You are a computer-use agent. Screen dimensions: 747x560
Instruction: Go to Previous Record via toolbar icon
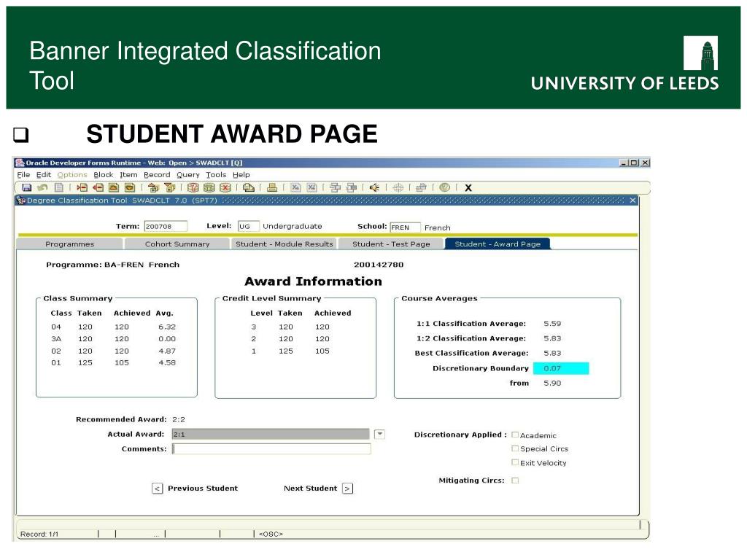(x=113, y=187)
